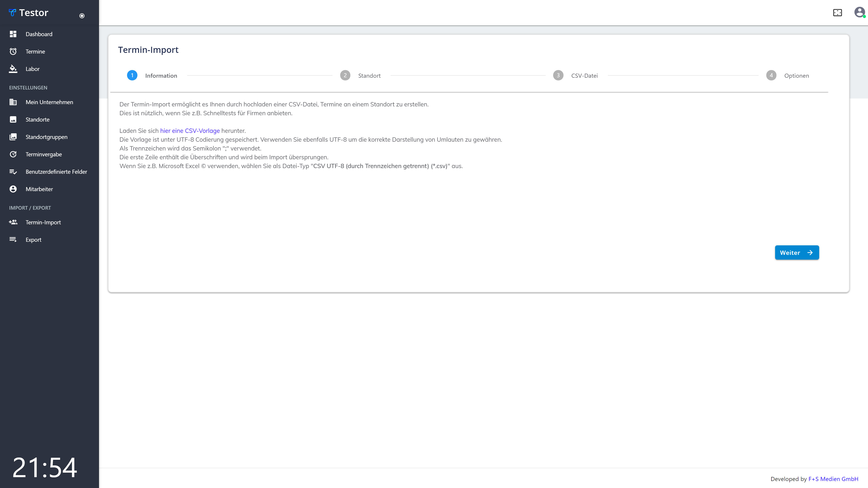Viewport: 868px width, 488px height.
Task: Follow the F+S Medien GmbH link
Action: click(833, 479)
